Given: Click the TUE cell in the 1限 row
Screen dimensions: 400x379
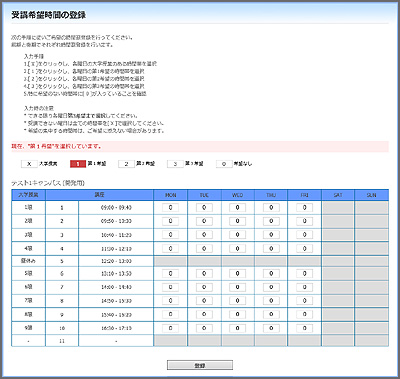Looking at the screenshot, I should tap(204, 208).
